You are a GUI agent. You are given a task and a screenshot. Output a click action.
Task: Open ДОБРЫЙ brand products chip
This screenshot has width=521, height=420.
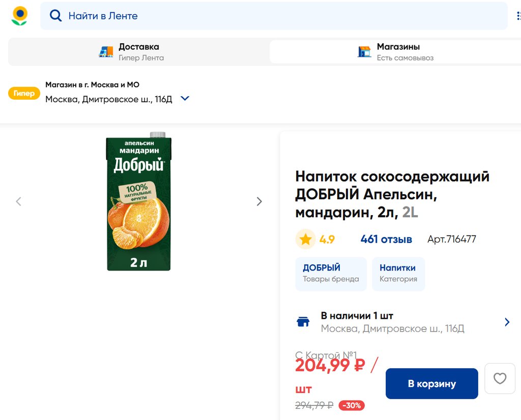click(331, 274)
